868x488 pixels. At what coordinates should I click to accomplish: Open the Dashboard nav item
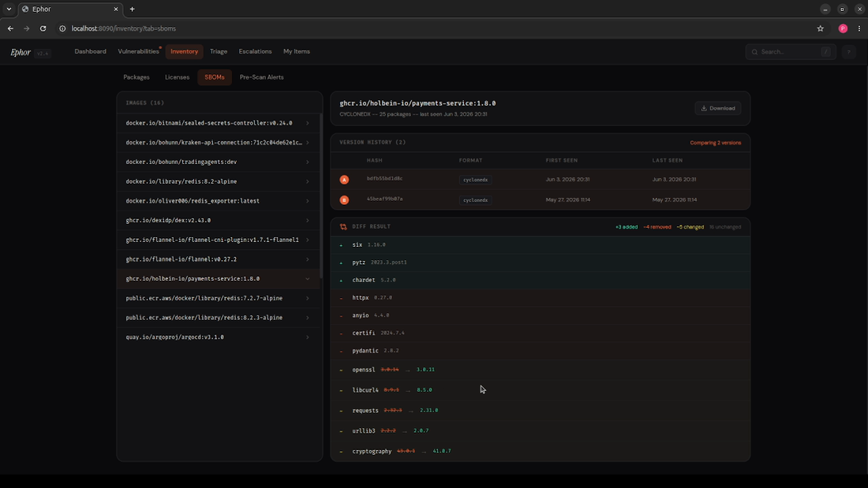[90, 51]
